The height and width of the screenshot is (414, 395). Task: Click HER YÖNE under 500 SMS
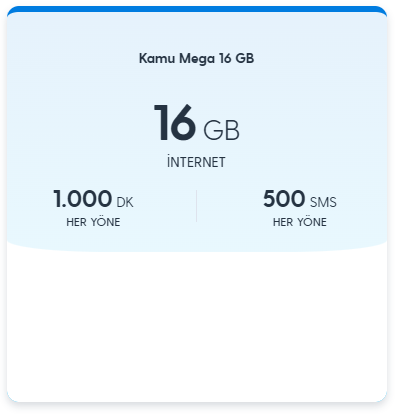(x=300, y=222)
